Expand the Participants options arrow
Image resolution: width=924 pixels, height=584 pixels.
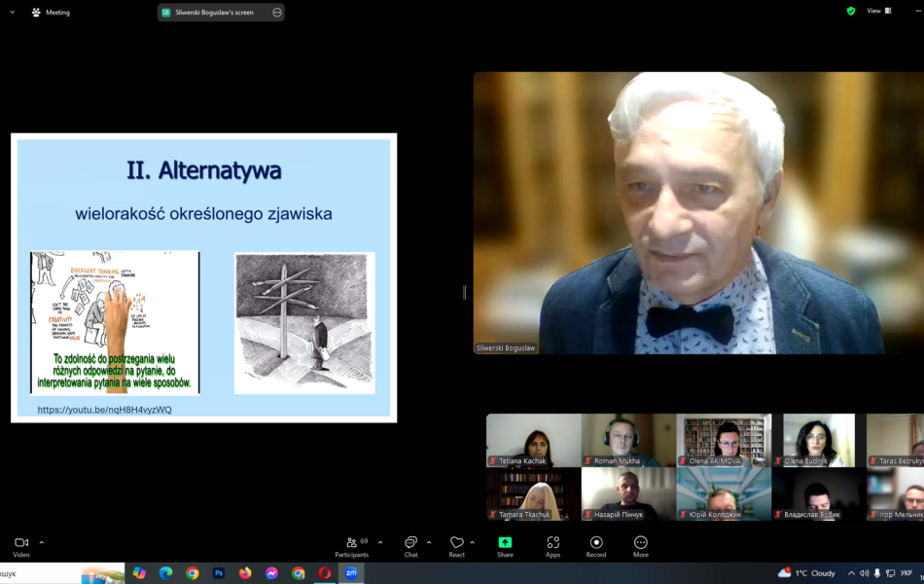tap(380, 542)
